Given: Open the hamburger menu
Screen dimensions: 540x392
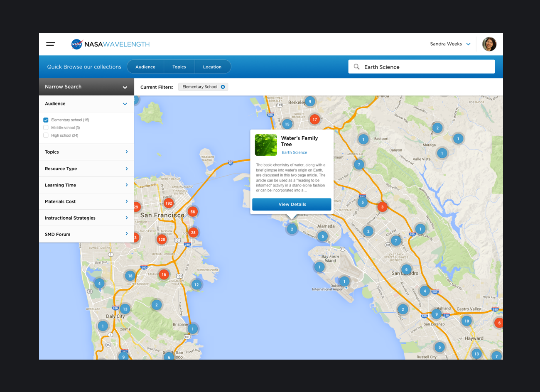Looking at the screenshot, I should (51, 44).
